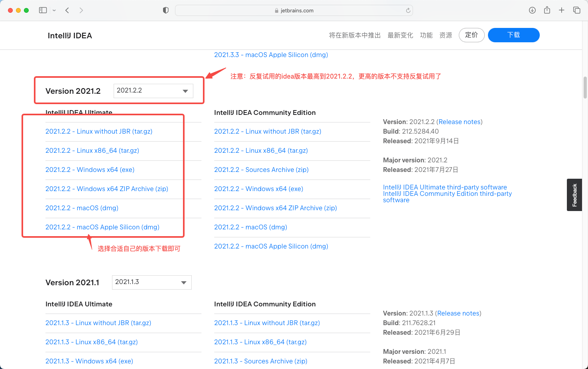Open sidebar options chevron in toolbar

[x=54, y=10]
